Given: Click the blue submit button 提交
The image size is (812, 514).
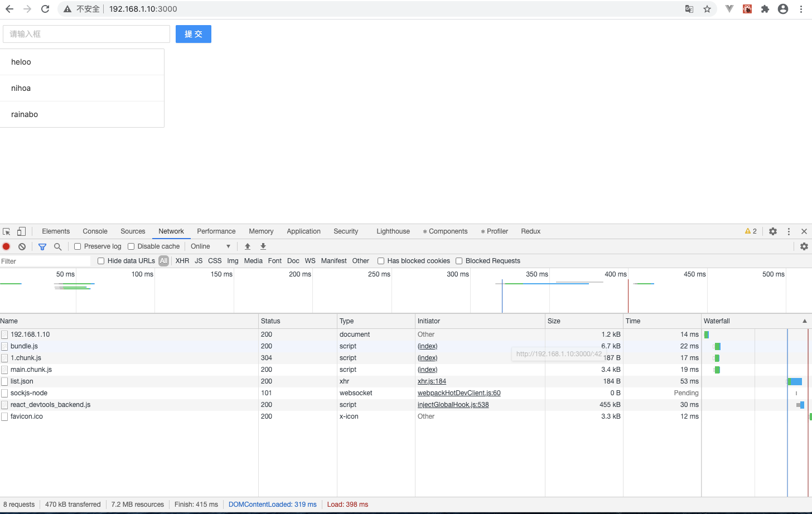Looking at the screenshot, I should (x=194, y=34).
